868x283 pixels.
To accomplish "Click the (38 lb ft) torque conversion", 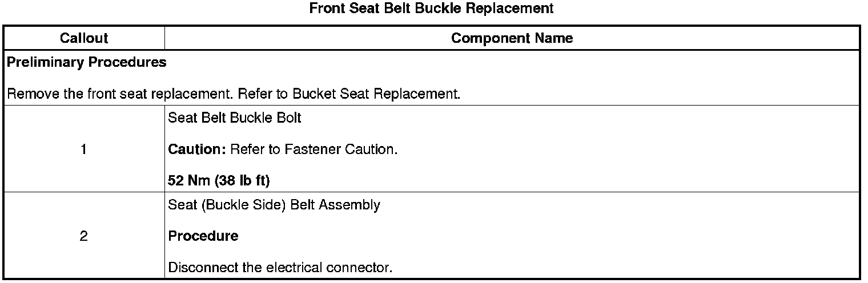I will (x=242, y=181).
